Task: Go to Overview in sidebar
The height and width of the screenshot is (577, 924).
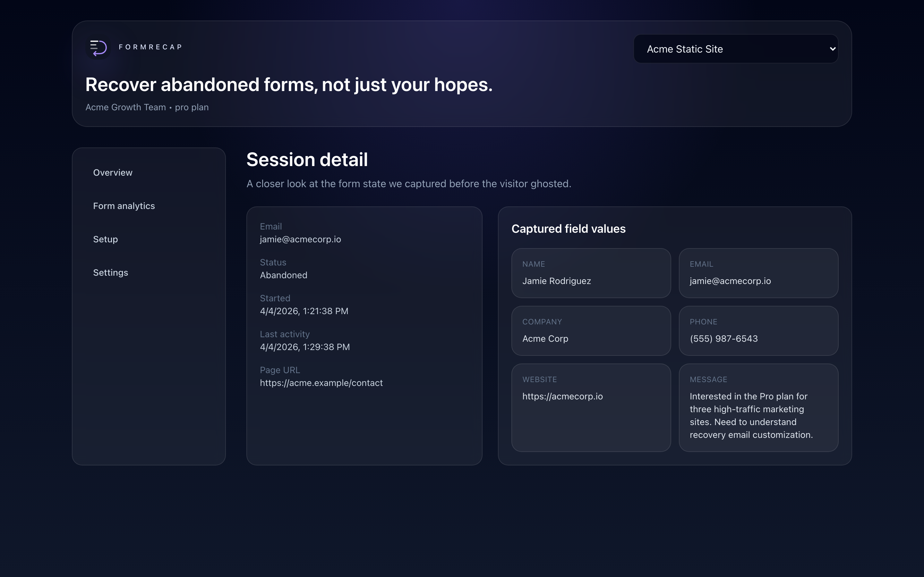Action: tap(113, 172)
